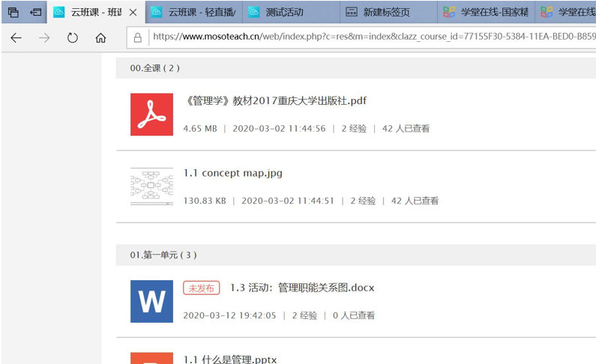Open 1.1 concept map.jpg file
Image resolution: width=596 pixels, height=364 pixels.
coord(233,173)
